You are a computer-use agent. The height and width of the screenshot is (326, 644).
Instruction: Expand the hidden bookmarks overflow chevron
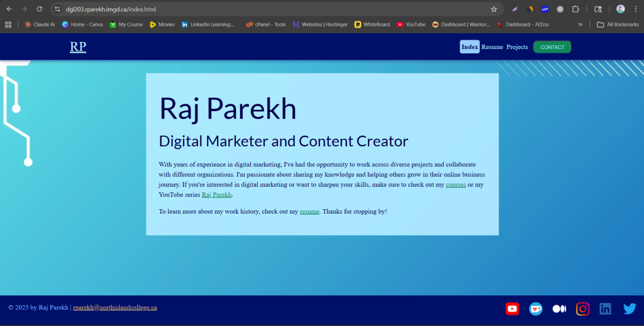(x=580, y=24)
